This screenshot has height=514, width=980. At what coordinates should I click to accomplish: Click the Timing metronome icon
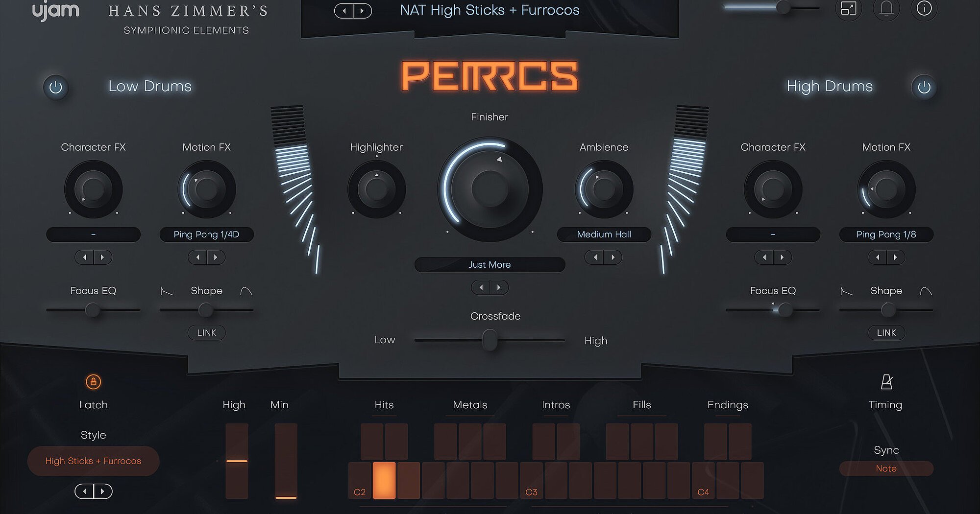[886, 383]
